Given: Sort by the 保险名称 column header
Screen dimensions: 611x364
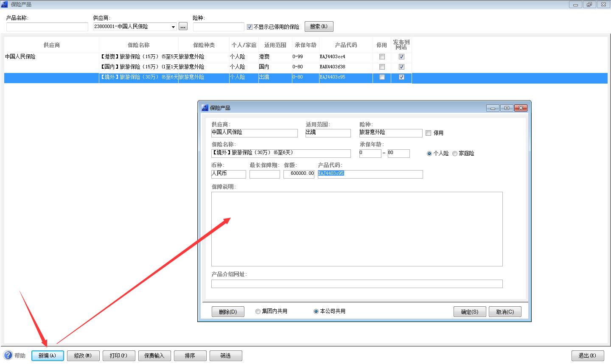Looking at the screenshot, I should pyautogui.click(x=138, y=45).
